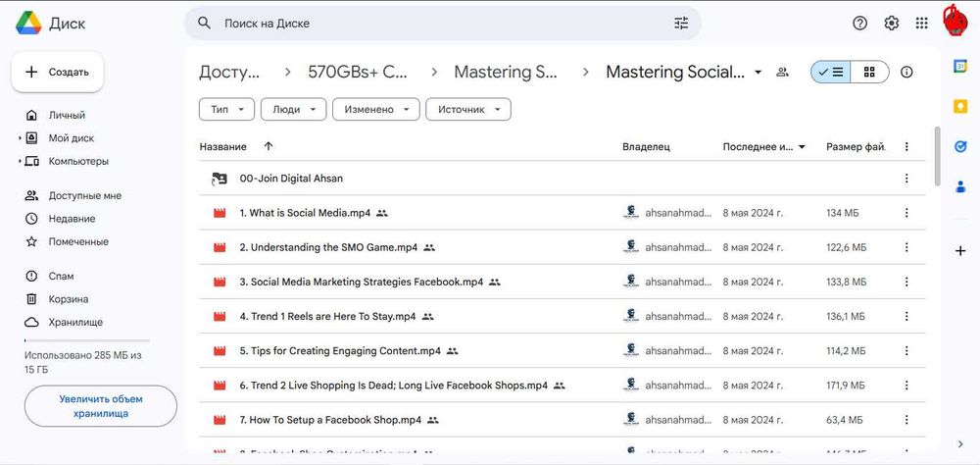Expand the Мой диск tree arrow
This screenshot has height=465, width=980.
(x=20, y=138)
